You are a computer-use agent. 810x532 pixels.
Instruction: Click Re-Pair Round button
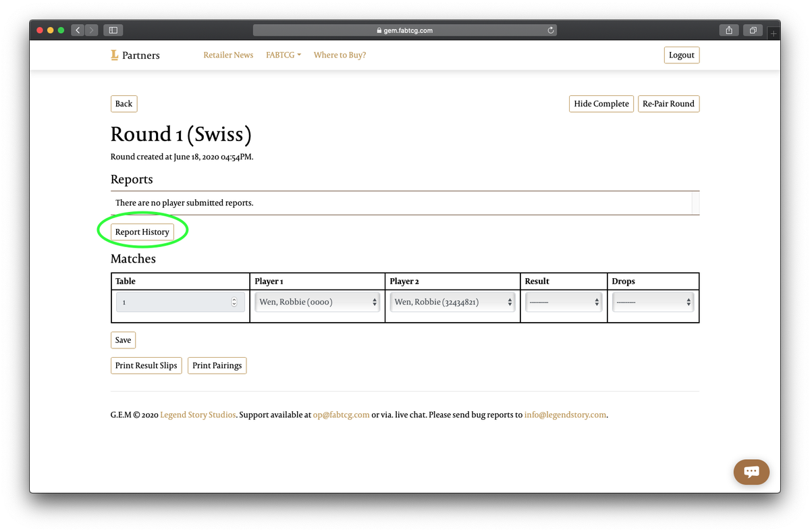point(668,104)
